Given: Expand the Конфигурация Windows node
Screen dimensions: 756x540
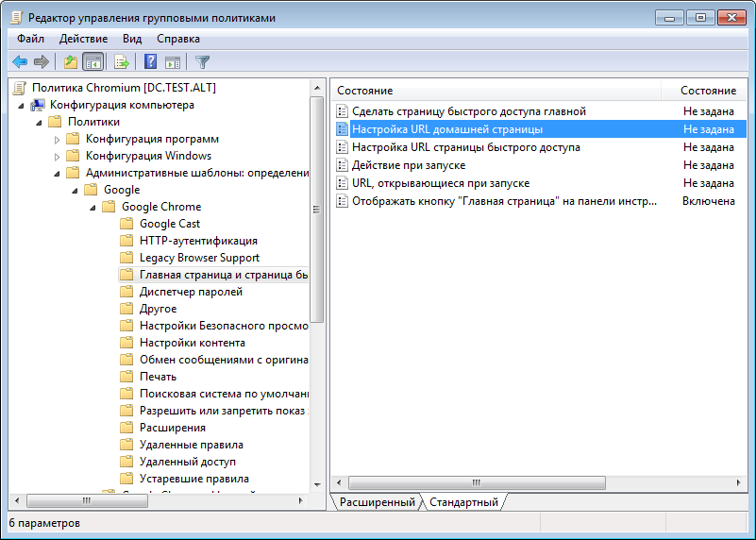Looking at the screenshot, I should pyautogui.click(x=57, y=156).
